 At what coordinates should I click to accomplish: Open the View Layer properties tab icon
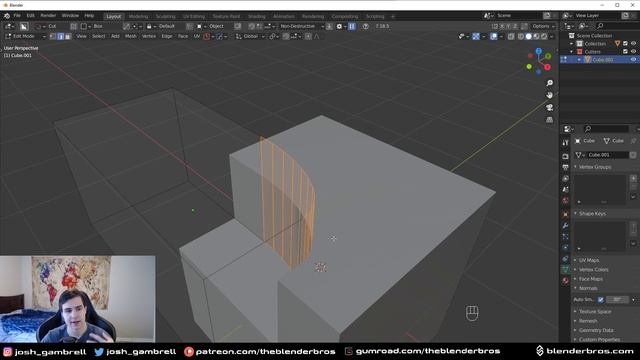click(x=565, y=178)
